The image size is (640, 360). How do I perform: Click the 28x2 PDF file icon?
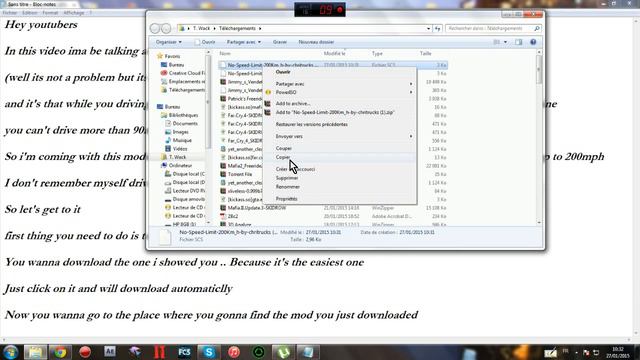pos(223,216)
